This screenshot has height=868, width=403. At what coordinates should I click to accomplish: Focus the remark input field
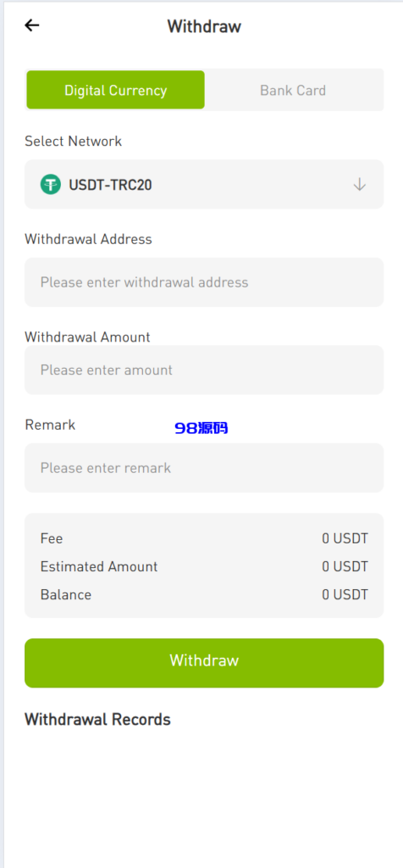coord(204,468)
